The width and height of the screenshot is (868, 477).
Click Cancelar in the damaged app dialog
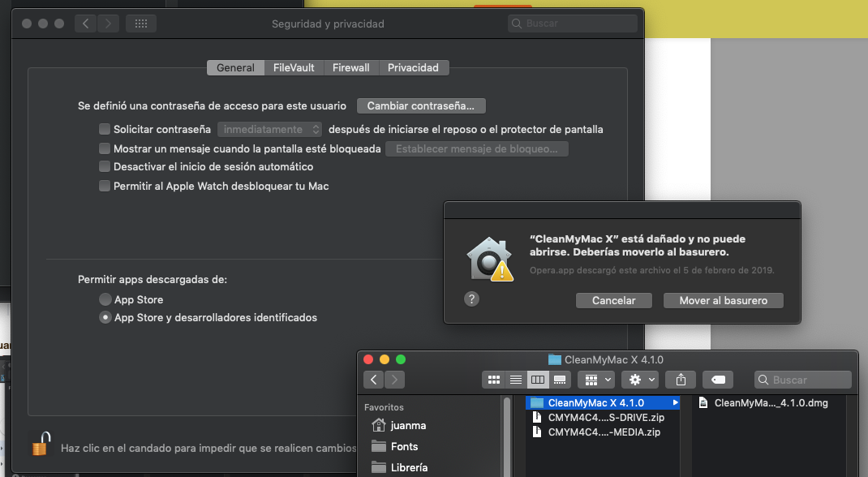tap(614, 300)
